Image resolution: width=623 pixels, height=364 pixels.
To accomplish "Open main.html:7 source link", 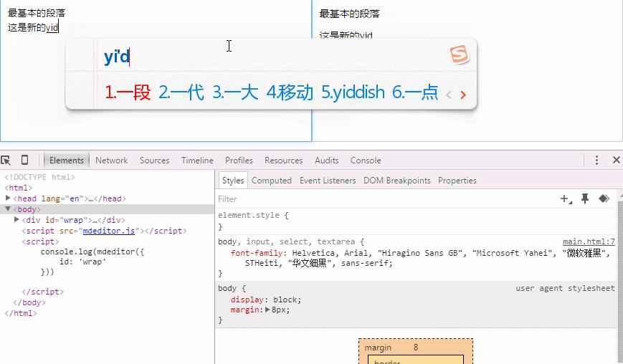I will [589, 241].
